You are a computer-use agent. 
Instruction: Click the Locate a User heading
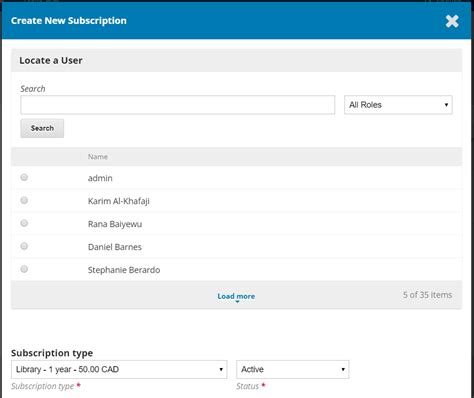click(51, 60)
